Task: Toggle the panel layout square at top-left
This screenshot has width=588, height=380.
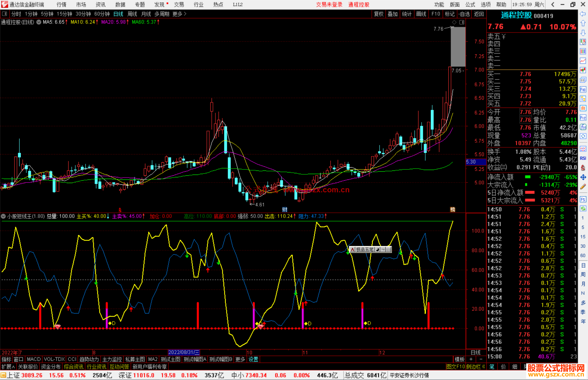Action: click(5, 14)
